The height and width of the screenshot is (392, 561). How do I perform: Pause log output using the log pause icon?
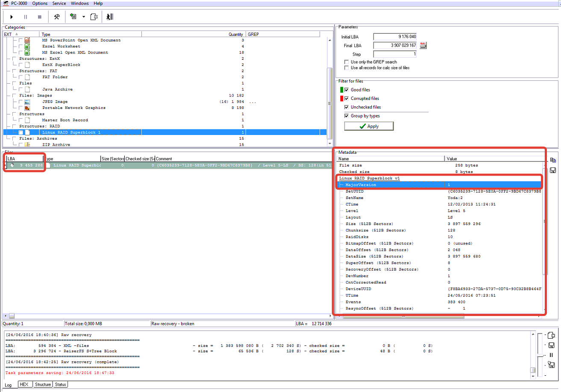[551, 355]
